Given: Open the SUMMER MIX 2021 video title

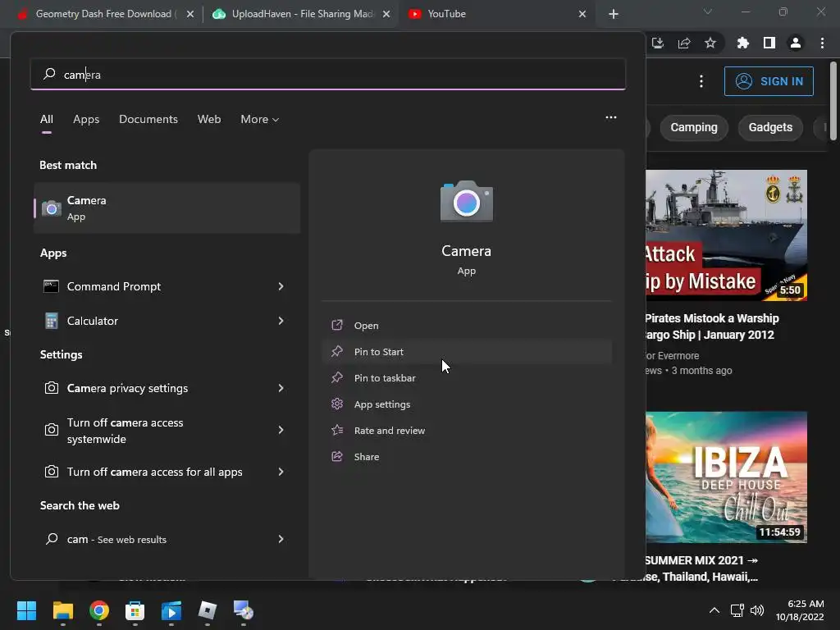Looking at the screenshot, I should tap(702, 568).
